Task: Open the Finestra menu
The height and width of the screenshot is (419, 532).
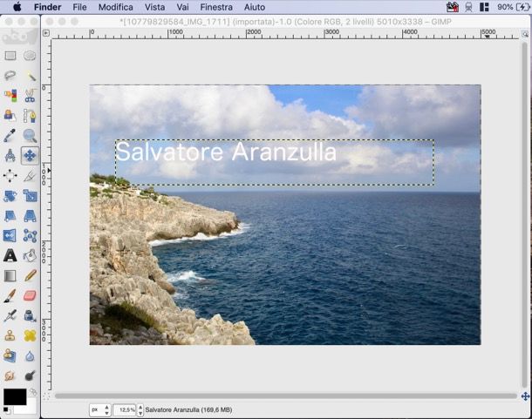Action: pos(216,7)
